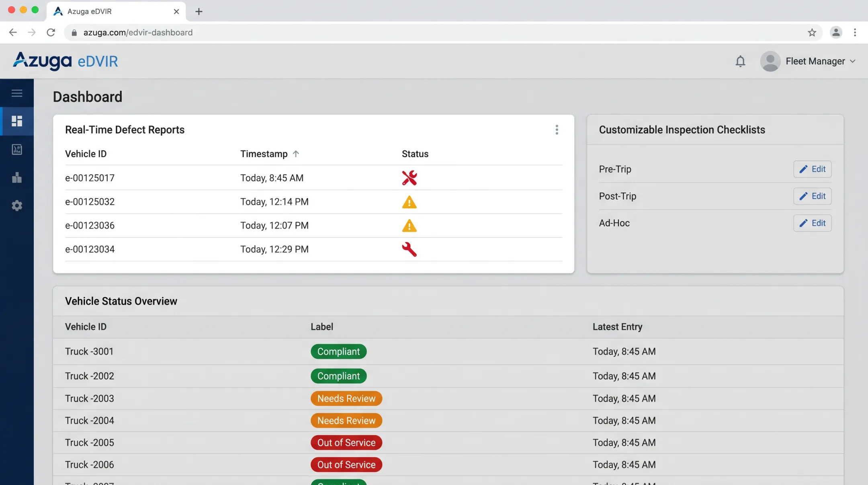Image resolution: width=868 pixels, height=485 pixels.
Task: Click the Azuga eDVIR logo
Action: pyautogui.click(x=66, y=61)
